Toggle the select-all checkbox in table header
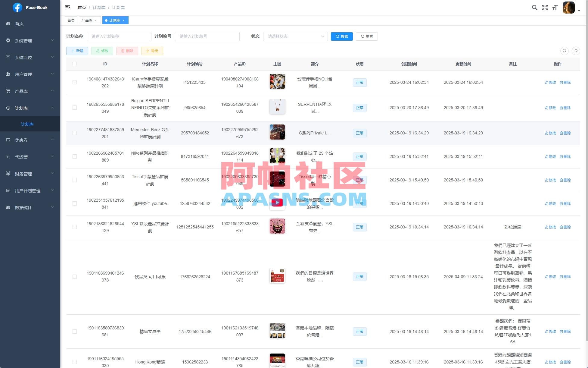Screen dimensions: 588x368 pyautogui.click(x=75, y=64)
